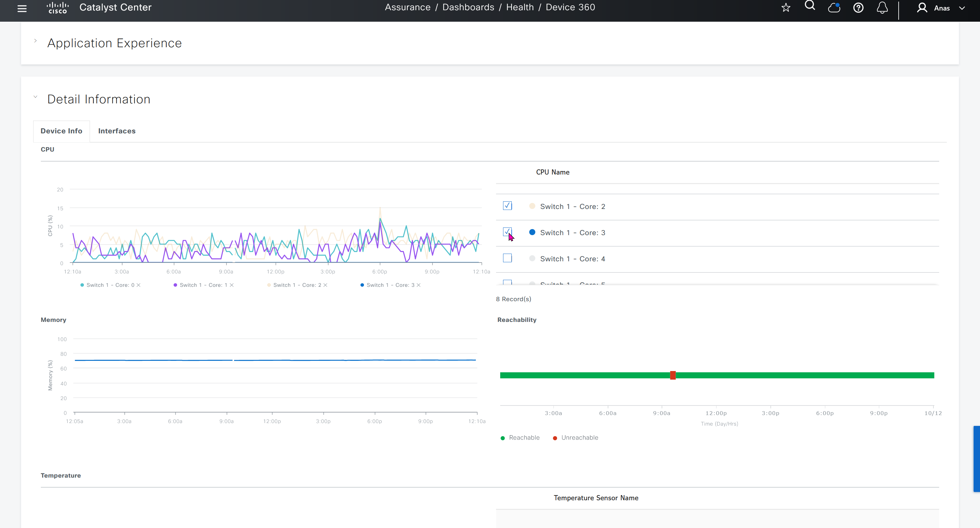Remove Switch 1 Core: 0 legend series

pos(138,285)
